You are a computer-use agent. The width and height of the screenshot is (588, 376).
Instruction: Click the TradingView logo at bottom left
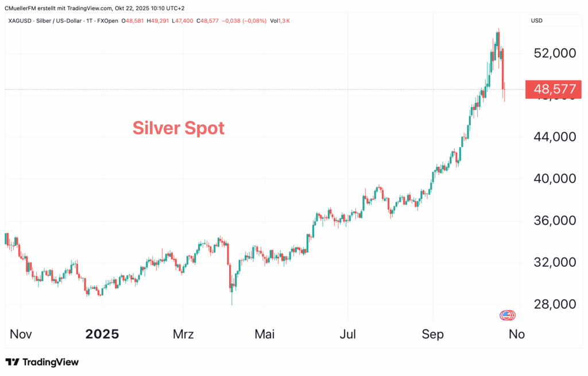(42, 362)
